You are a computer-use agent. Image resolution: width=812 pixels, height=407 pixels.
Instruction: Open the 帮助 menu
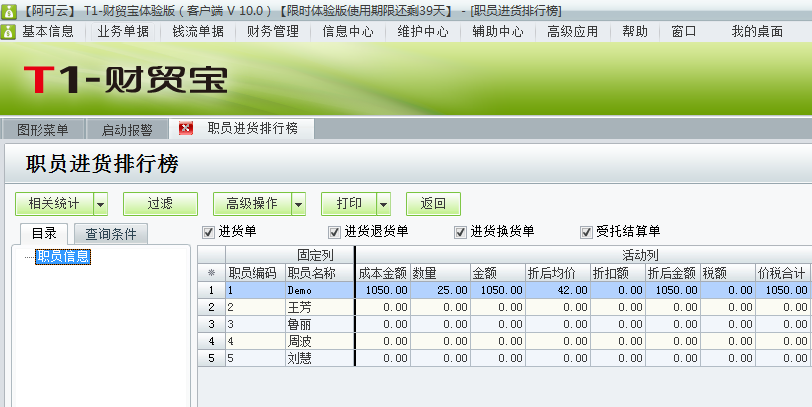click(x=635, y=32)
